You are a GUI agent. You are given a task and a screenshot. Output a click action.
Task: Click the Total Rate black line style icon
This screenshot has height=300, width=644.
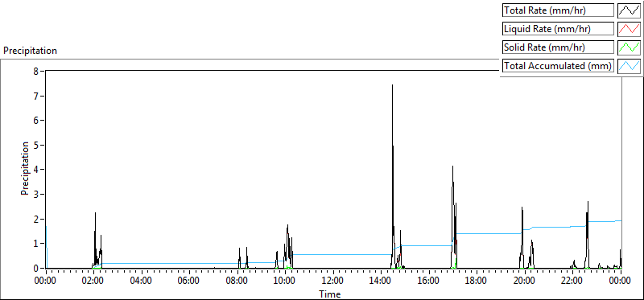[x=630, y=10]
